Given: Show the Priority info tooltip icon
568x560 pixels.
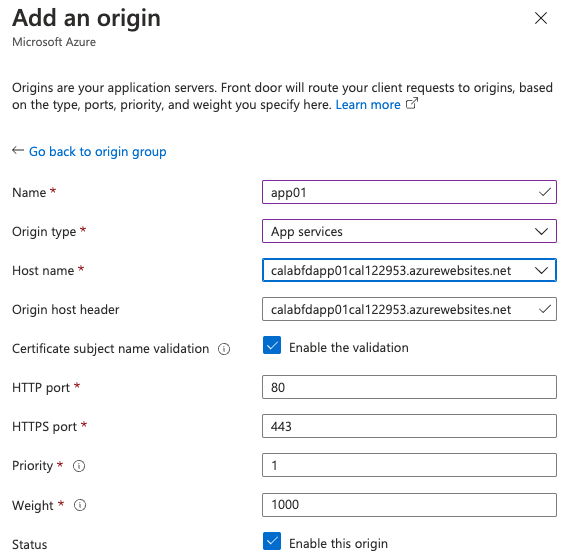Looking at the screenshot, I should (79, 466).
